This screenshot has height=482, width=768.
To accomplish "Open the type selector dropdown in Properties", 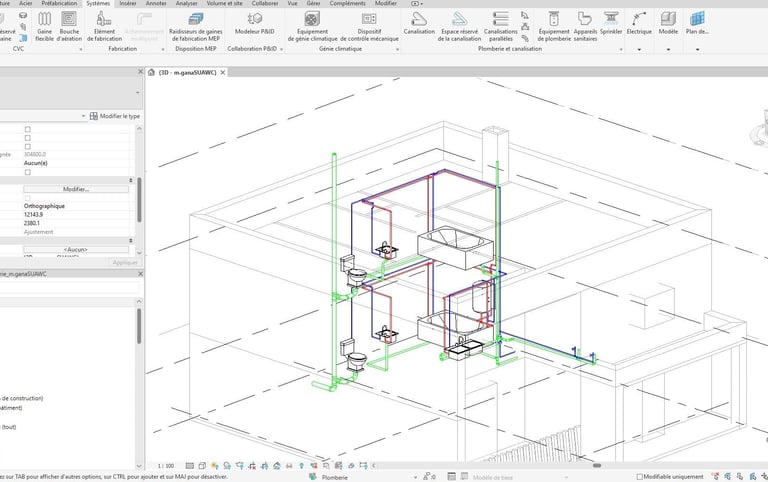I will [137, 93].
